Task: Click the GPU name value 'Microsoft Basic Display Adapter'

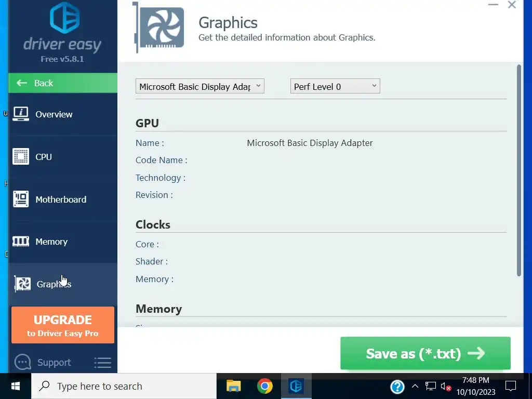Action: coord(310,143)
